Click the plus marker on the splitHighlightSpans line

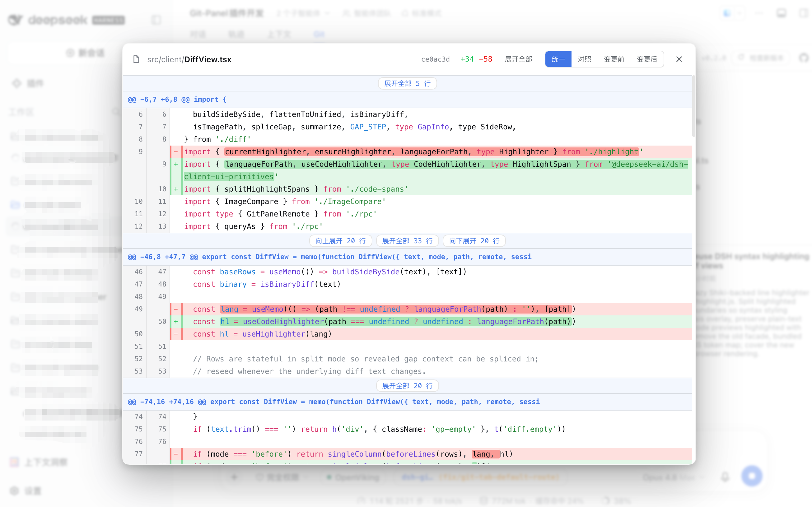pos(175,189)
